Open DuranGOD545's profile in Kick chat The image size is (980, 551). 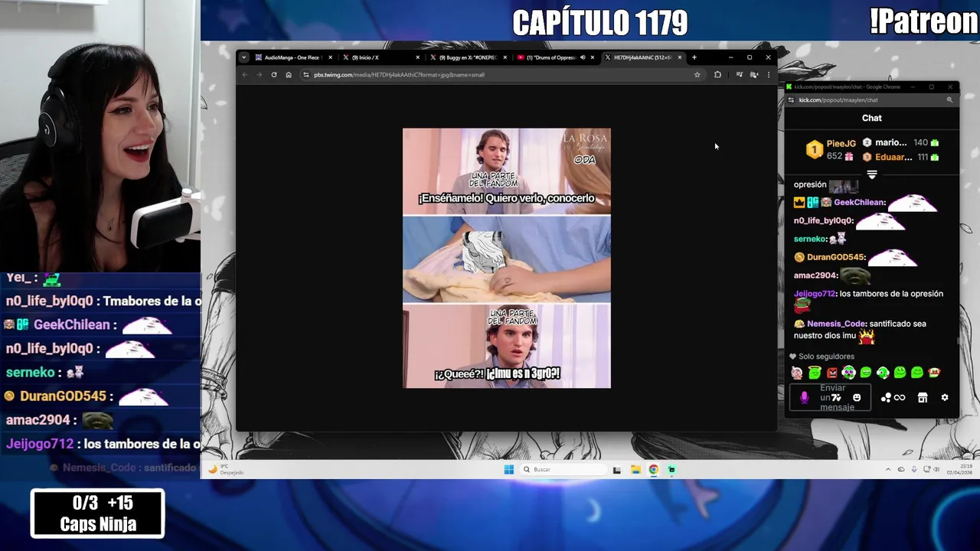(836, 257)
